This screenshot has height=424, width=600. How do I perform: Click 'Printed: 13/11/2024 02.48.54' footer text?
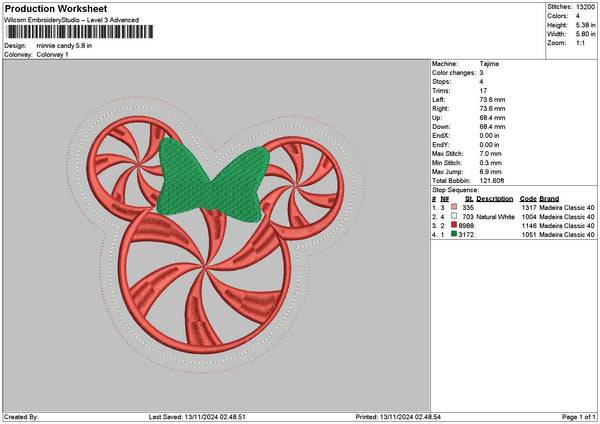click(398, 417)
